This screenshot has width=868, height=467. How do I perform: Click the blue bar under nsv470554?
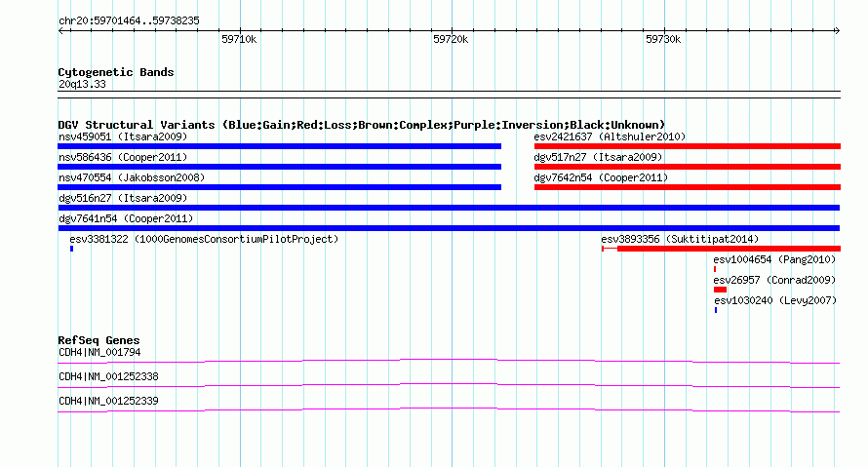click(x=280, y=187)
